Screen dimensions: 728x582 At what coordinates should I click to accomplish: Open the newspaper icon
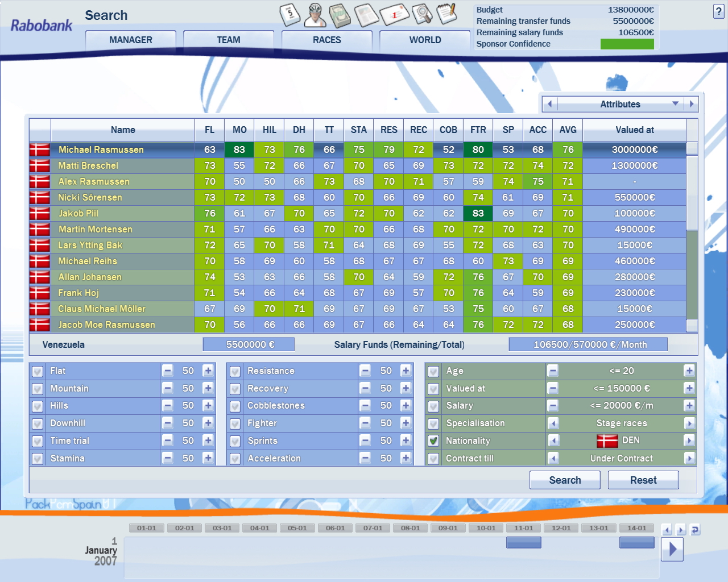366,15
